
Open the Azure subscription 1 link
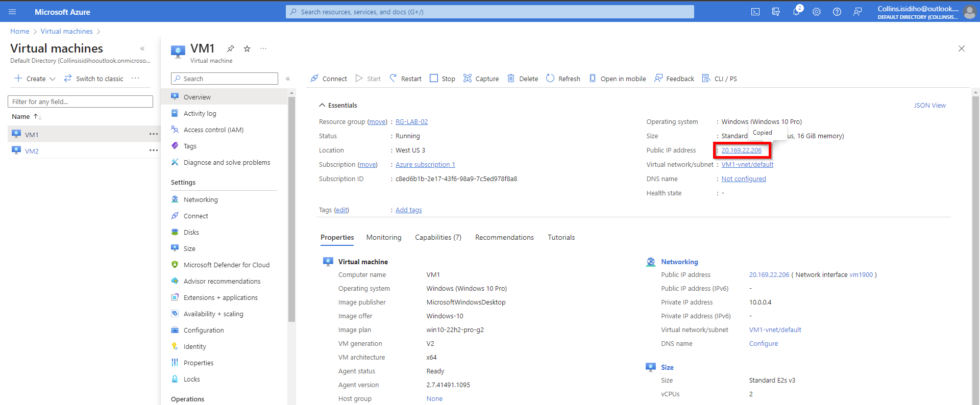[425, 164]
